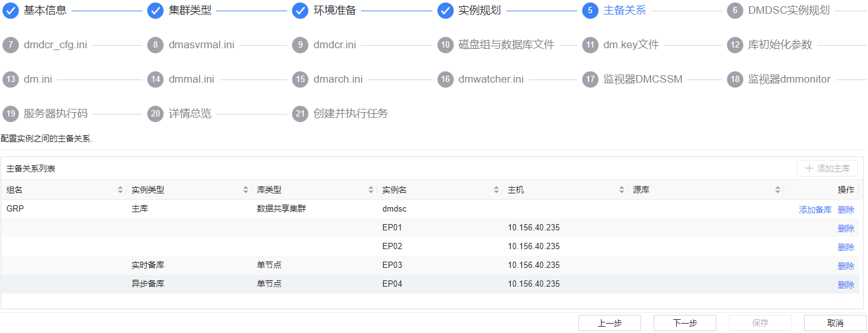Select step 5 number circle 主备关系
The image size is (868, 333).
click(x=590, y=11)
